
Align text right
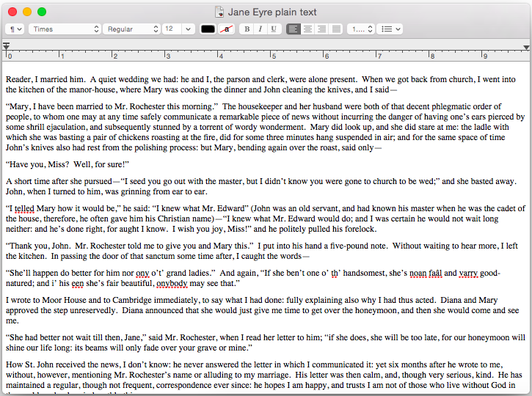(321, 29)
